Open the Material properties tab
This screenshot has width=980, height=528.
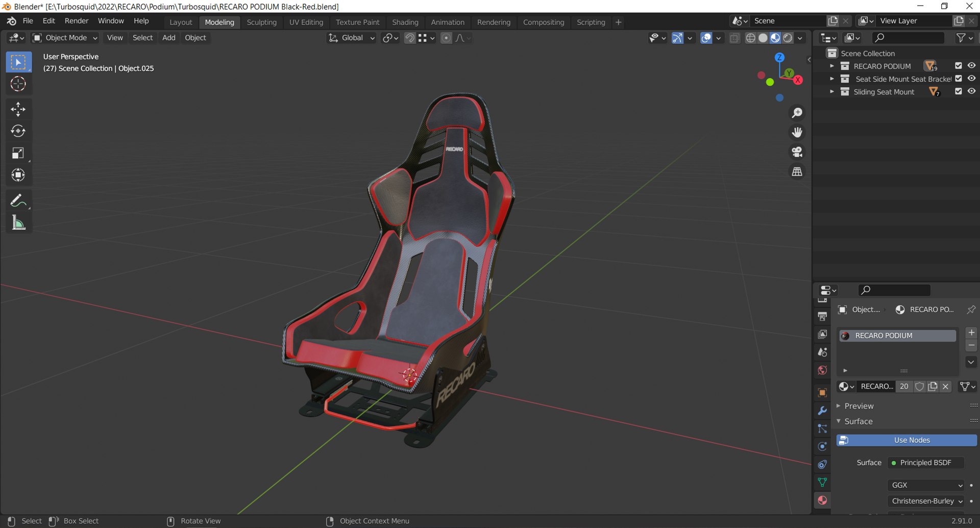(822, 500)
